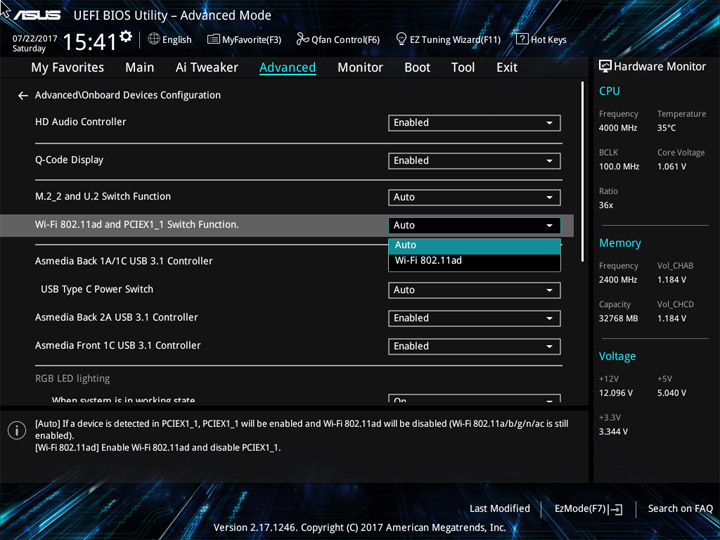Screen dimensions: 720x540
Task: Click the 3.344 V value
Action: coord(613,432)
